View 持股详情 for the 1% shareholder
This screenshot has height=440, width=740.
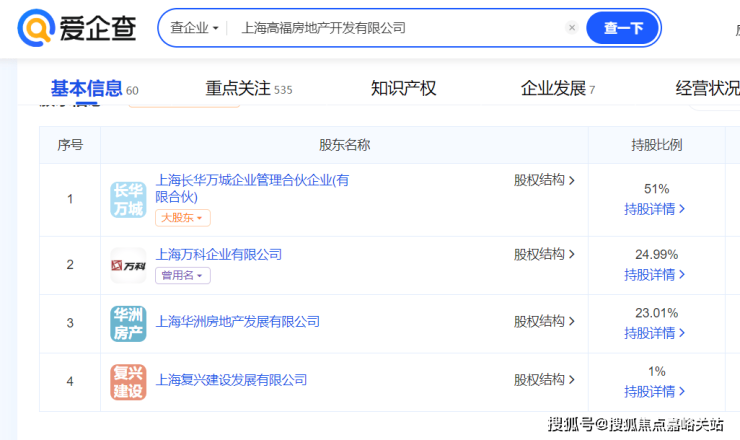pyautogui.click(x=654, y=391)
